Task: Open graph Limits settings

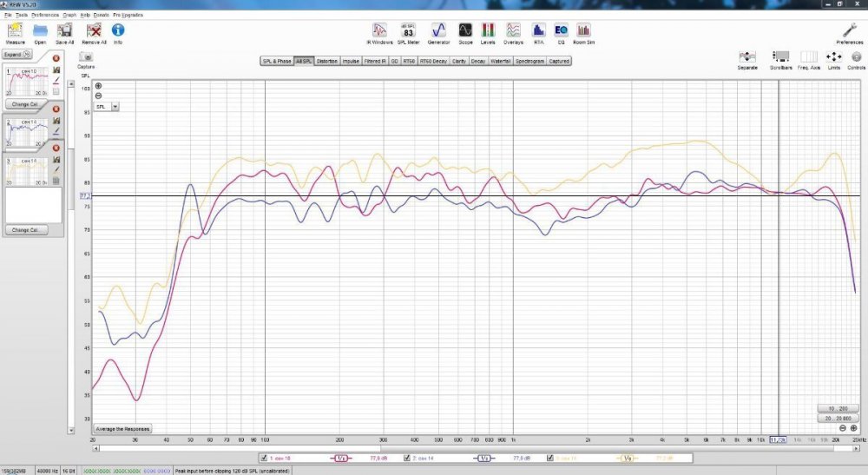Action: pyautogui.click(x=833, y=57)
